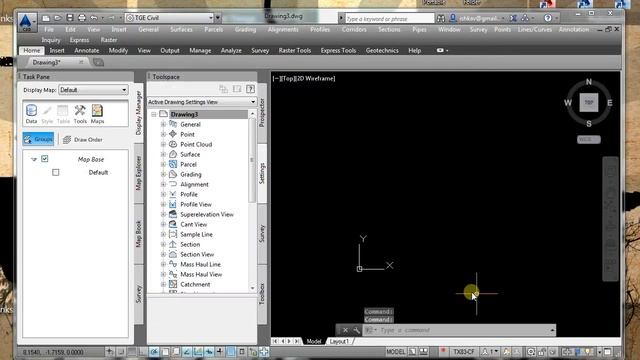The width and height of the screenshot is (640, 360).
Task: Expand the Parcel settings node
Action: [x=163, y=164]
